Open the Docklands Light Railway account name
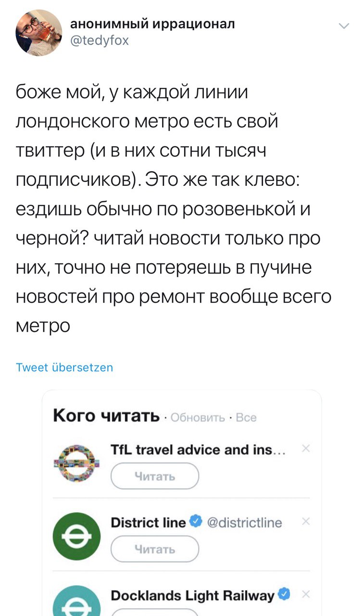364x616 pixels. coord(192,595)
